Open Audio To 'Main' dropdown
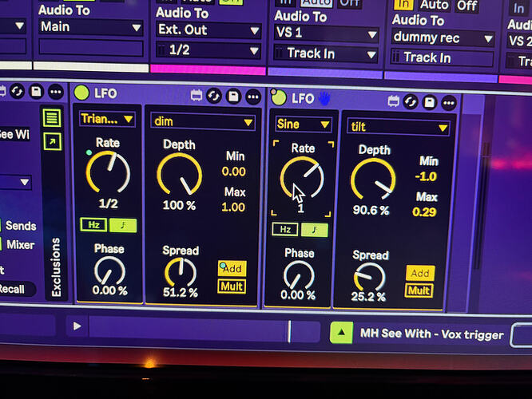532x399 pixels. coord(90,27)
